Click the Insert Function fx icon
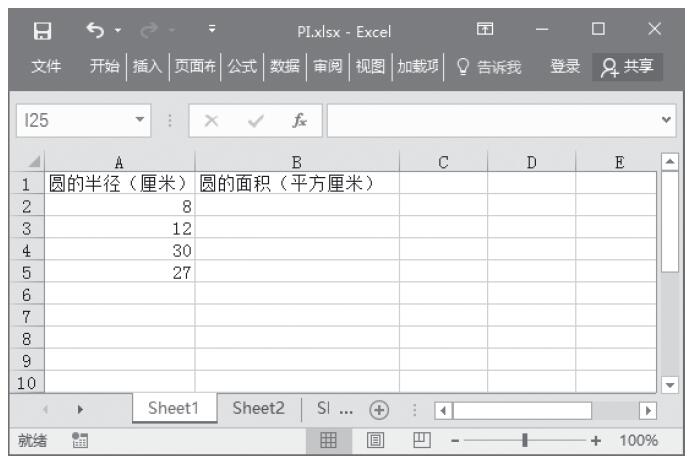 299,121
